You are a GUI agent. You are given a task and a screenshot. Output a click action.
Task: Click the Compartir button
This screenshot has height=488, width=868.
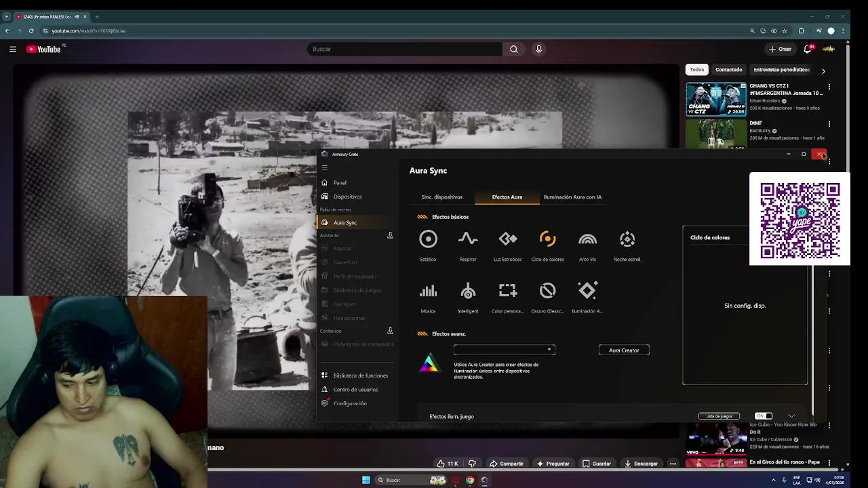(x=507, y=464)
